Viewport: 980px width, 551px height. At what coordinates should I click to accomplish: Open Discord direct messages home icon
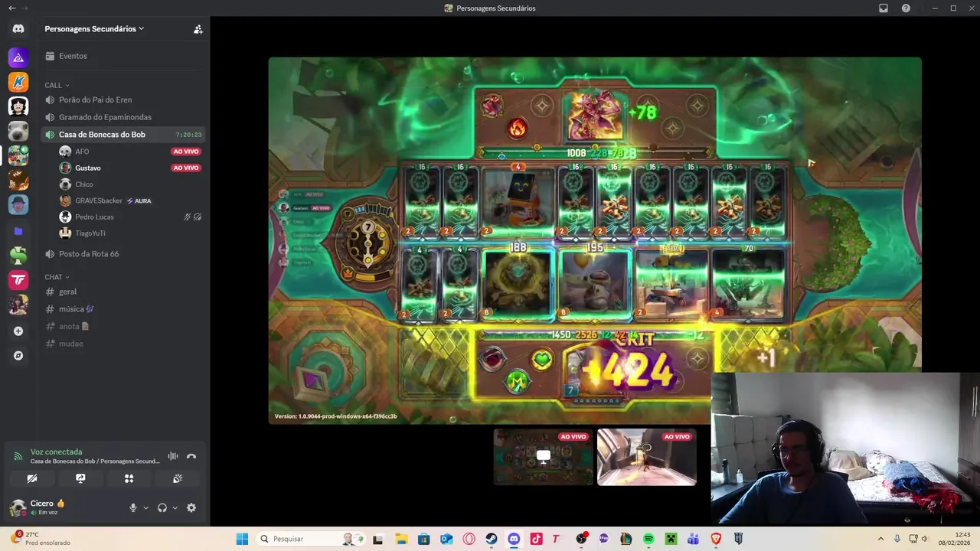(x=18, y=29)
